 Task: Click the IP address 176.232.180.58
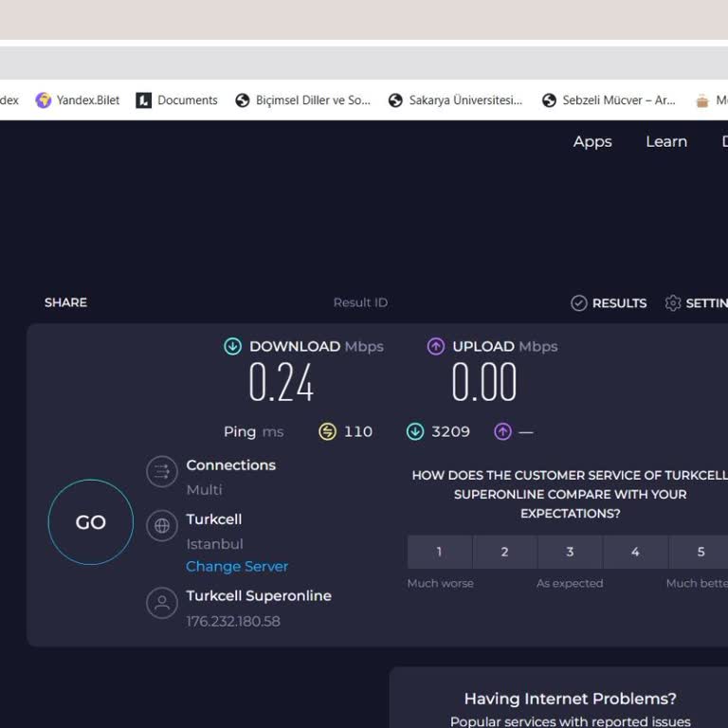click(x=233, y=621)
